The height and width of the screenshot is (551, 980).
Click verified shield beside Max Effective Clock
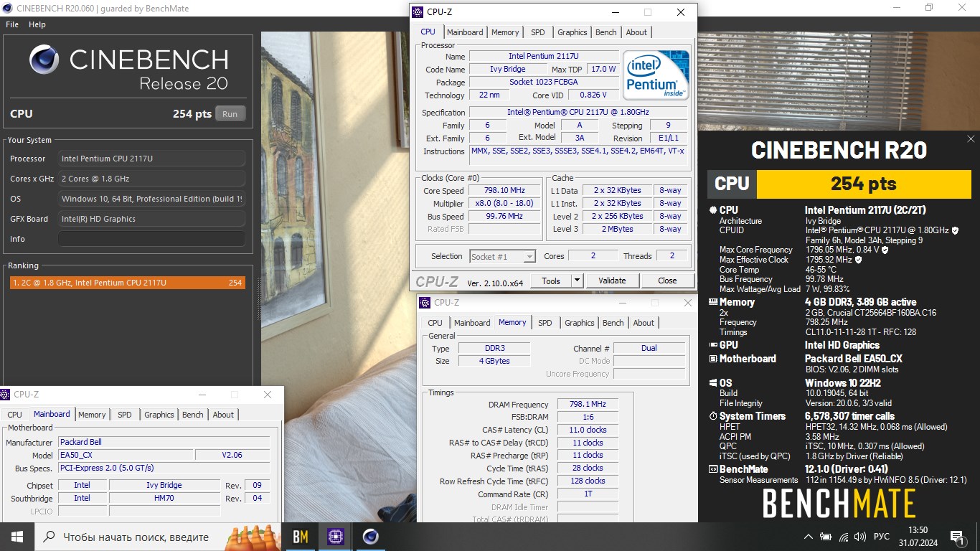(859, 260)
